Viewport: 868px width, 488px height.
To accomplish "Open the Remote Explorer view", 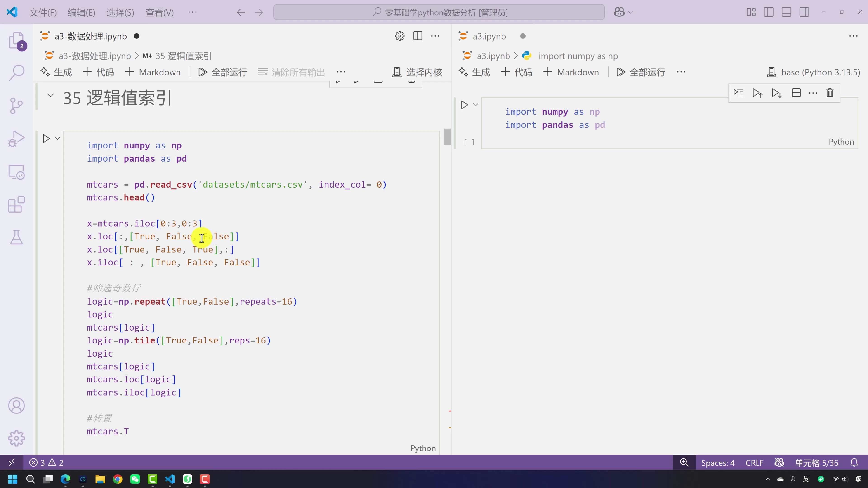I will [x=16, y=172].
